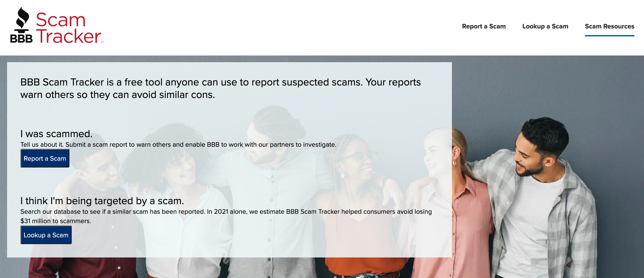The image size is (644, 278).
Task: Select the Scam Resources nav item
Action: [x=610, y=26]
